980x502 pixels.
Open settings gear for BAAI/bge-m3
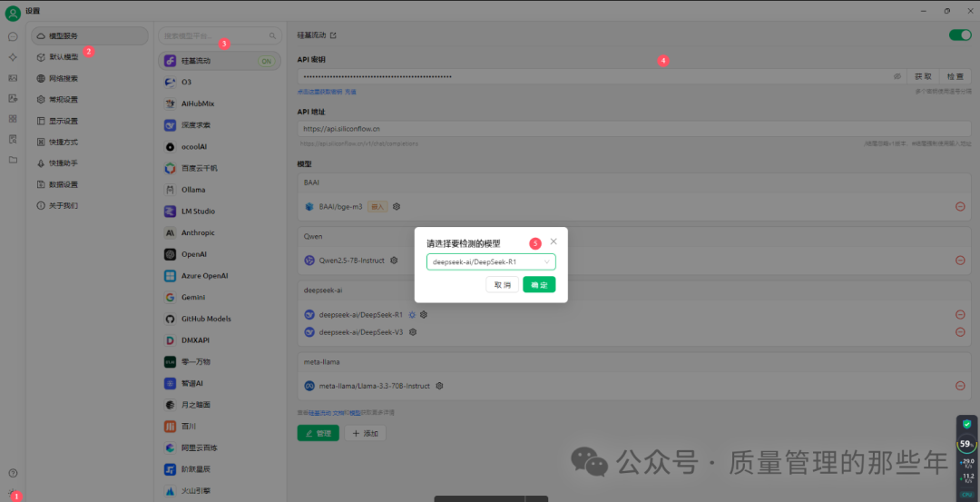point(397,206)
